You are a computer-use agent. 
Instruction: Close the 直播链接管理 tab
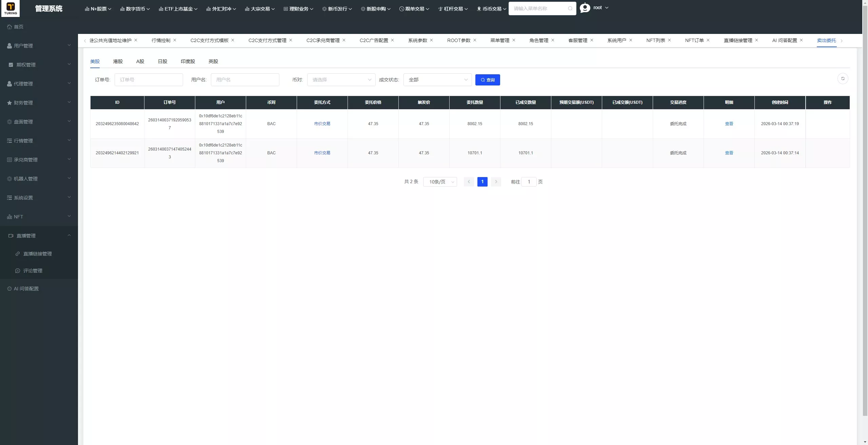(757, 40)
